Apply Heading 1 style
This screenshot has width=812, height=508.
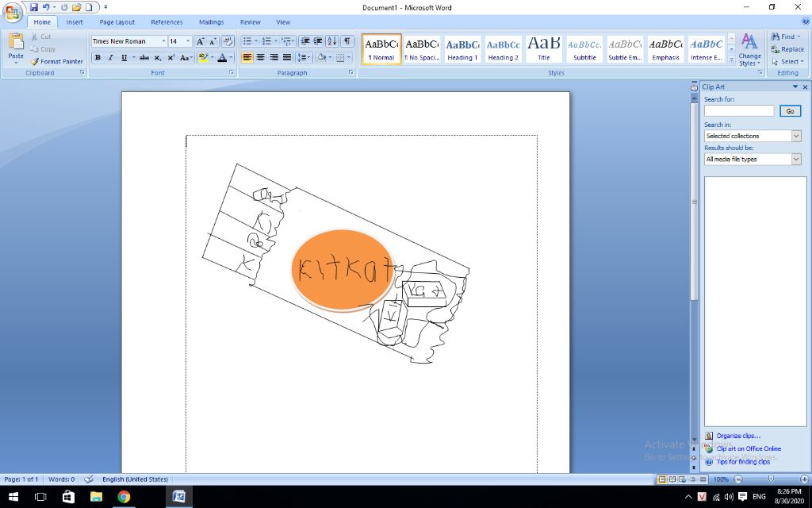click(462, 50)
